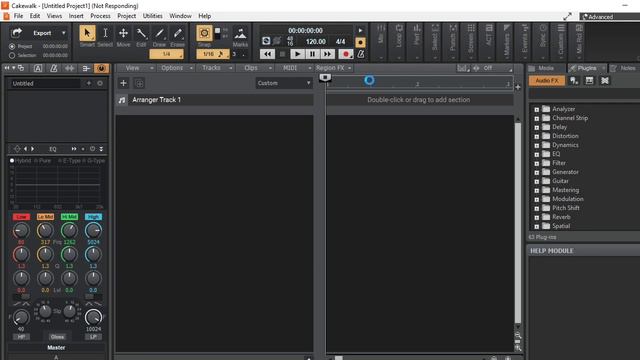Viewport: 640px width, 360px height.
Task: Switch to the Notes tab
Action: pos(624,68)
